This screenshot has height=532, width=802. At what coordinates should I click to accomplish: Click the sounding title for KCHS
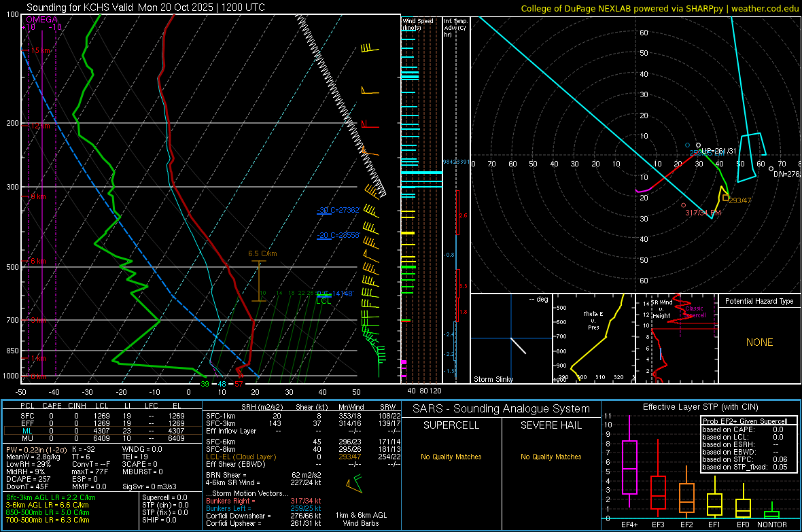[x=145, y=7]
